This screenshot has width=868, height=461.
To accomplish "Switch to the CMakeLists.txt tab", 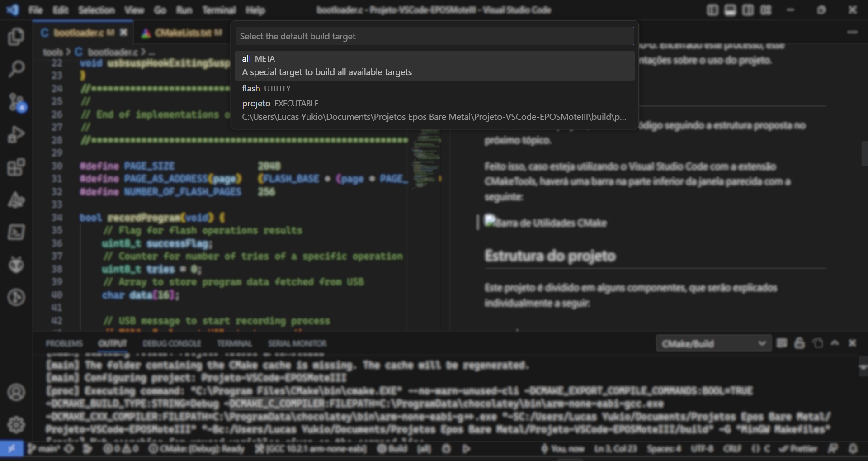I will tap(183, 32).
